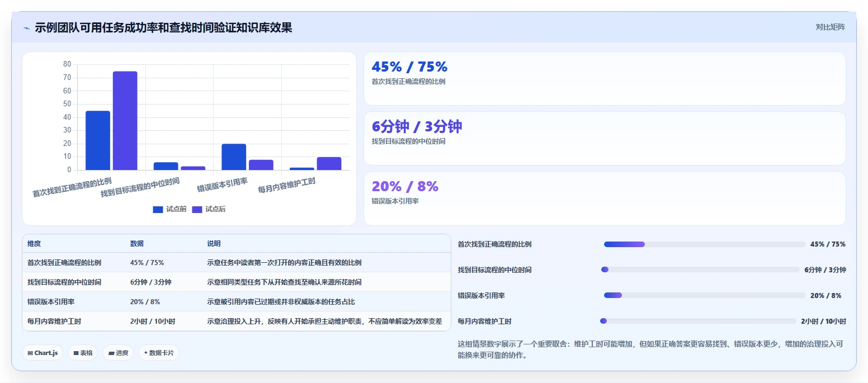Click the 试点前 bar for 找到目标流程的中位时间
Screen dimensions: 868x383
166,166
